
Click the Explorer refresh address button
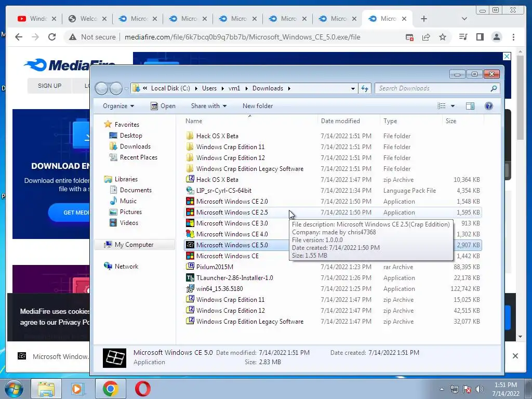tap(365, 88)
